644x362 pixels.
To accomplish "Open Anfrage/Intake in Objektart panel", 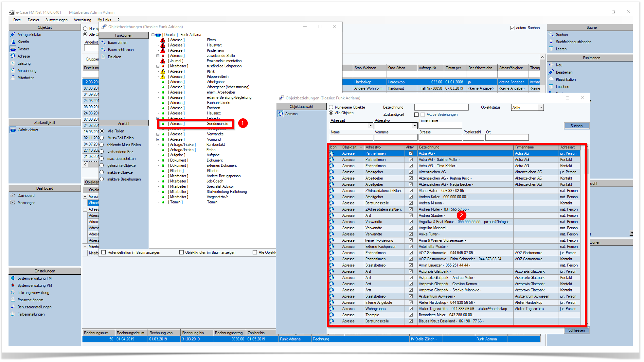I will point(29,35).
